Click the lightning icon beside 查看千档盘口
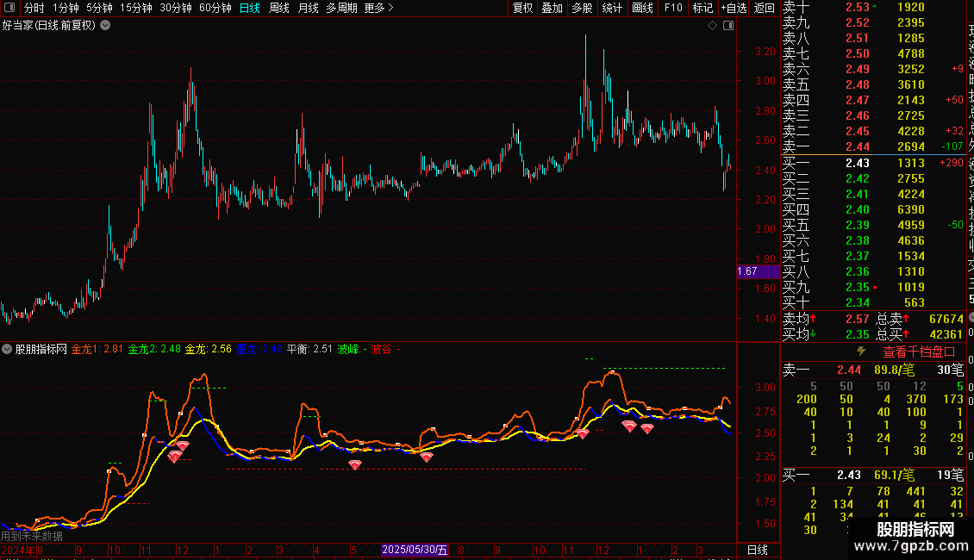Image resolution: width=974 pixels, height=560 pixels. (862, 352)
